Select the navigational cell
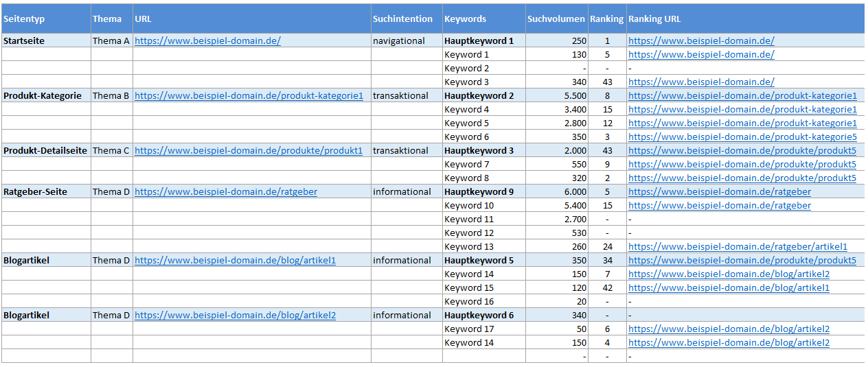The height and width of the screenshot is (367, 868). (407, 40)
